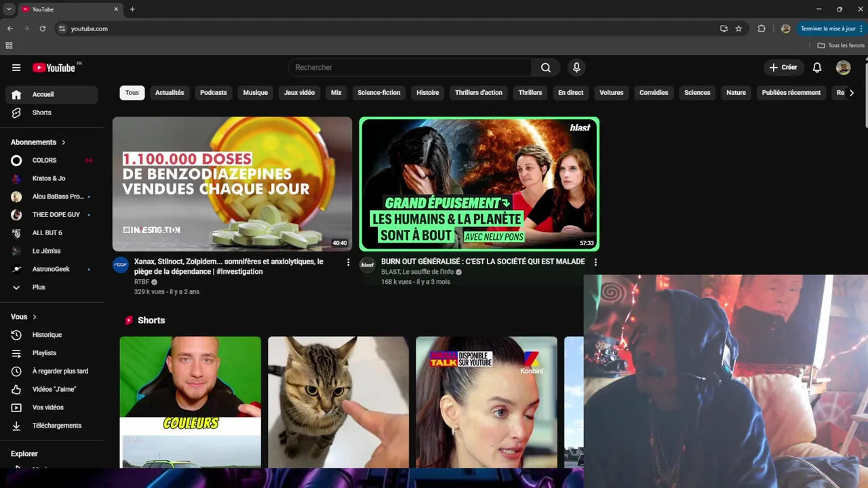This screenshot has height=488, width=868.
Task: Expand Plus to show more subscriptions
Action: click(x=52, y=287)
